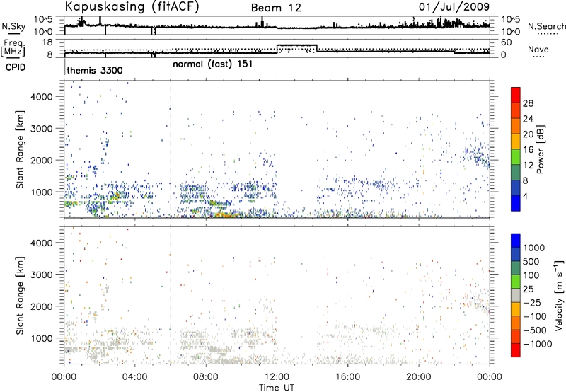Click the Slant Range label of power panel
The height and width of the screenshot is (392, 566).
pyautogui.click(x=20, y=149)
